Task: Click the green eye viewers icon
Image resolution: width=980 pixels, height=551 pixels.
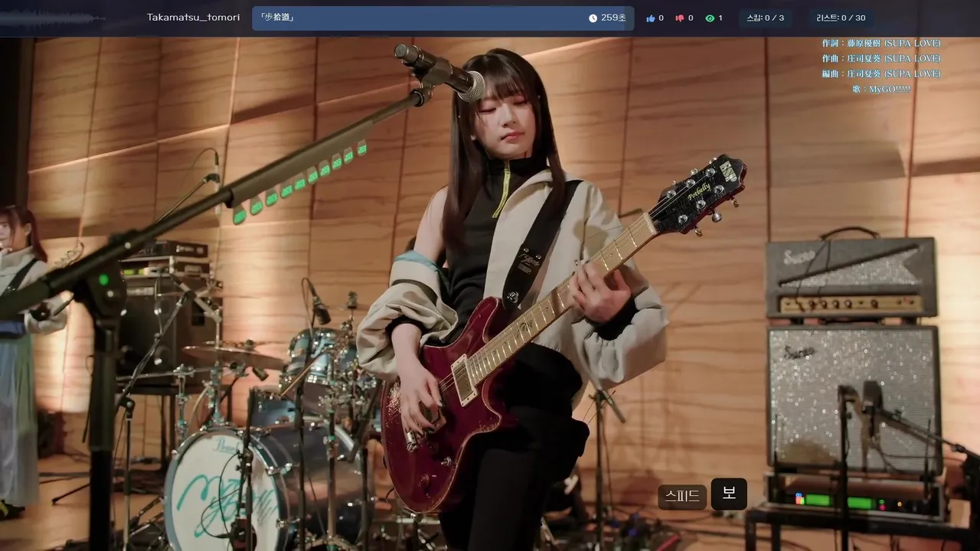Action: click(710, 18)
